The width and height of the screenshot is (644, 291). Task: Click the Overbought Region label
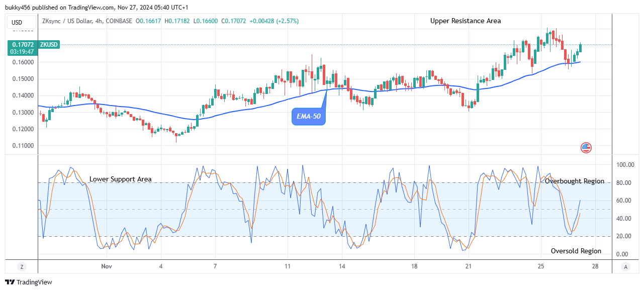(575, 181)
